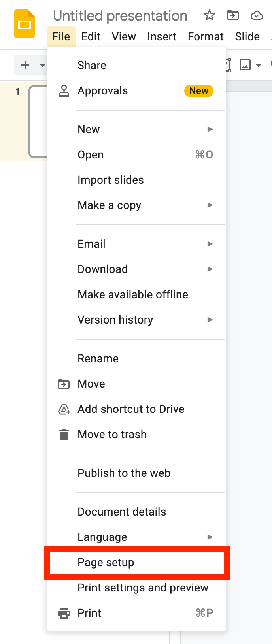Click Approvals menu item
This screenshot has width=272, height=644.
102,91
